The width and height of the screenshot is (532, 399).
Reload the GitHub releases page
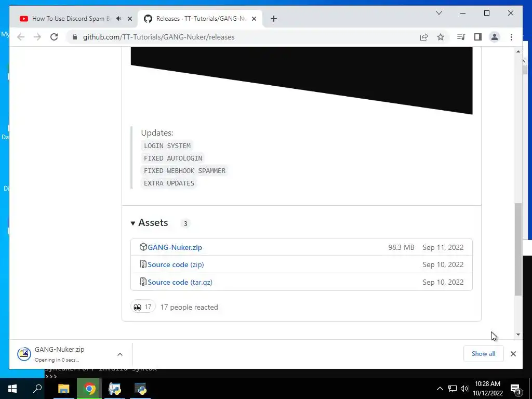pyautogui.click(x=54, y=37)
